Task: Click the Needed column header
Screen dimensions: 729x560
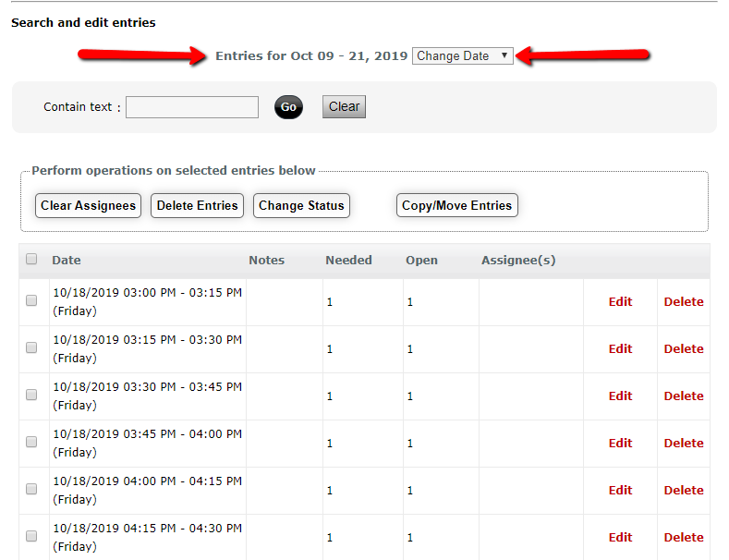Action: 348,260
